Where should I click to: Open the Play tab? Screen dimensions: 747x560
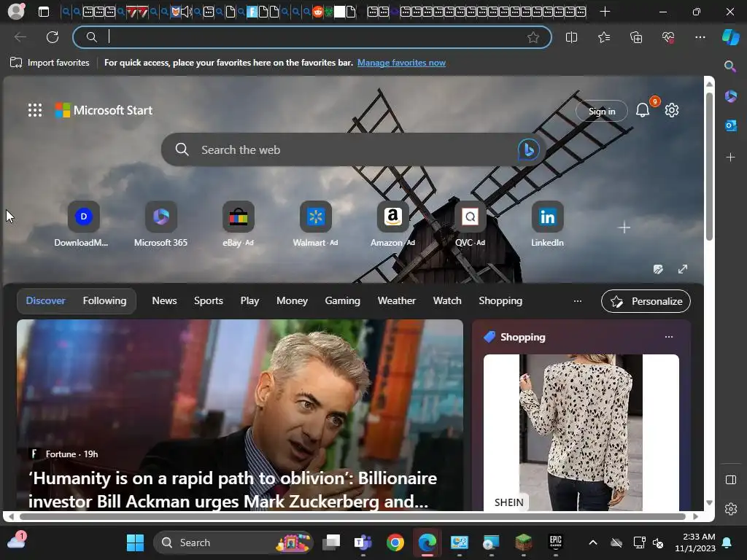(249, 300)
